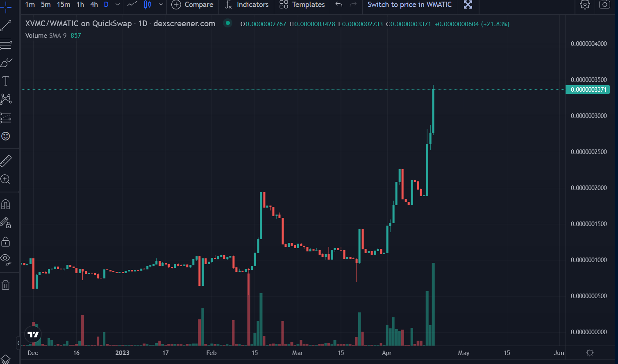Open the Fibonacci retracement tools
618x364 pixels.
[6, 44]
